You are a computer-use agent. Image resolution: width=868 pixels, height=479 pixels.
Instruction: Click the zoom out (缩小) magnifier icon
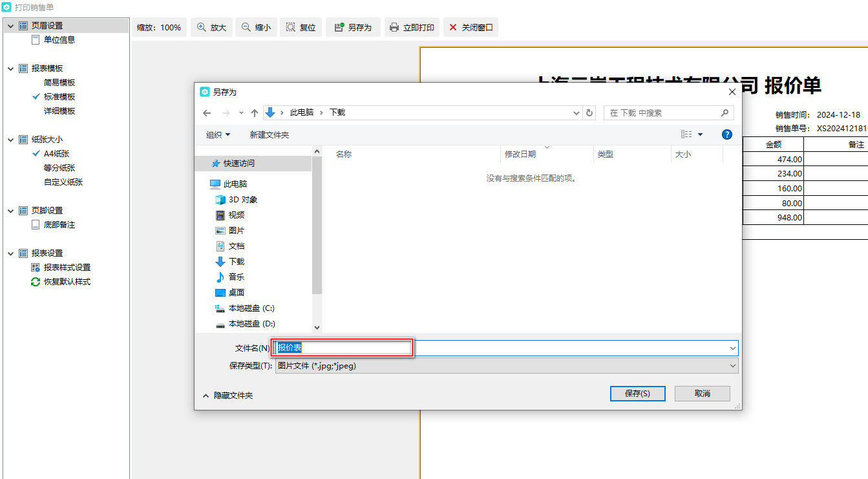(246, 28)
